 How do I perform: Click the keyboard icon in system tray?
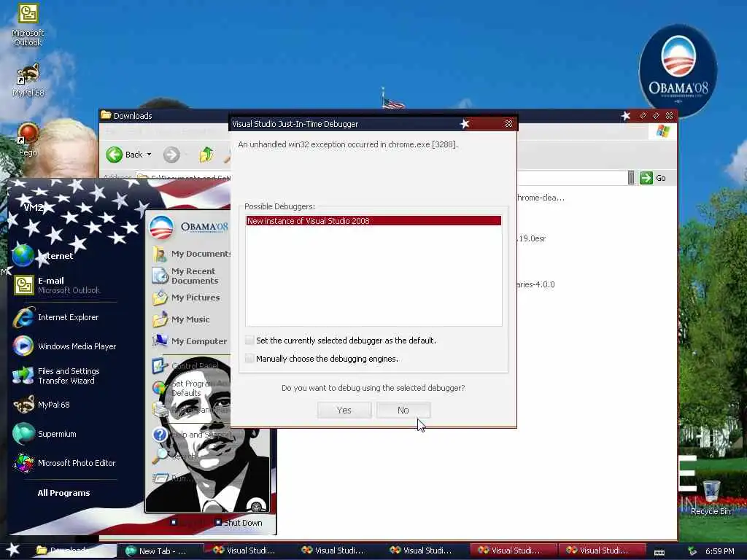659,552
